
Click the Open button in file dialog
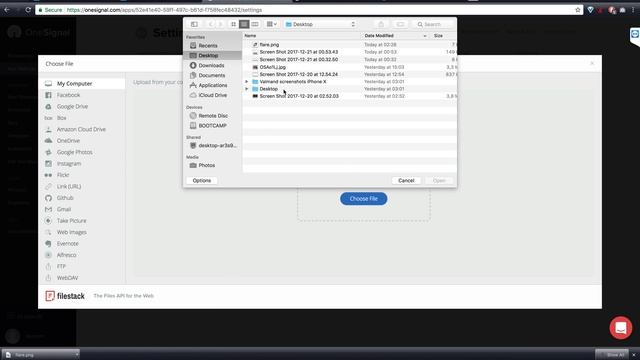tap(439, 180)
